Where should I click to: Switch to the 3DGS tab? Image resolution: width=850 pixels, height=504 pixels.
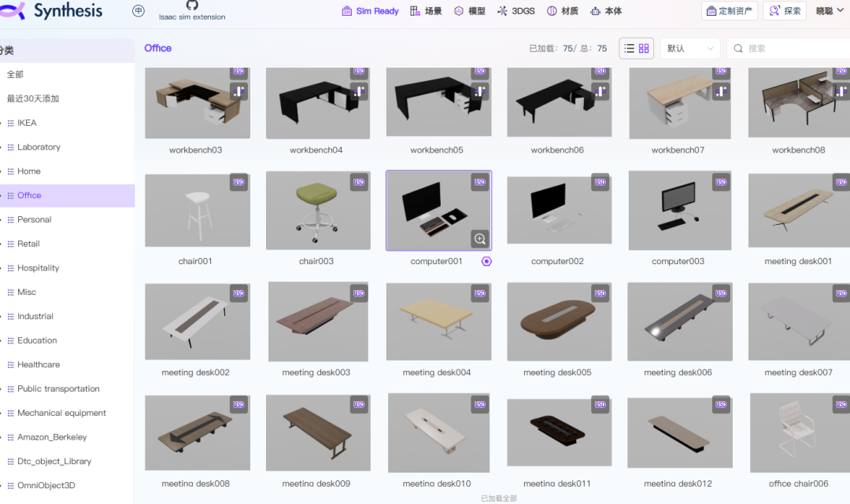[516, 11]
